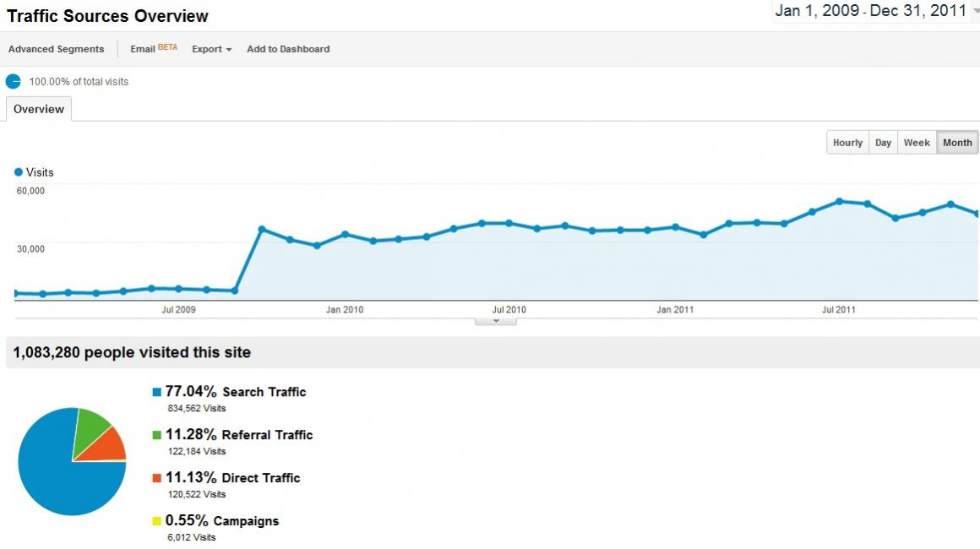Image resolution: width=980 pixels, height=549 pixels.
Task: Click the blue segment pie icon
Action: [14, 81]
